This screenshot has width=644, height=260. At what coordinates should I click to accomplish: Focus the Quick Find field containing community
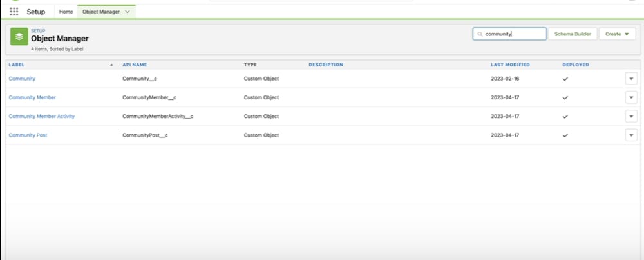pyautogui.click(x=509, y=34)
